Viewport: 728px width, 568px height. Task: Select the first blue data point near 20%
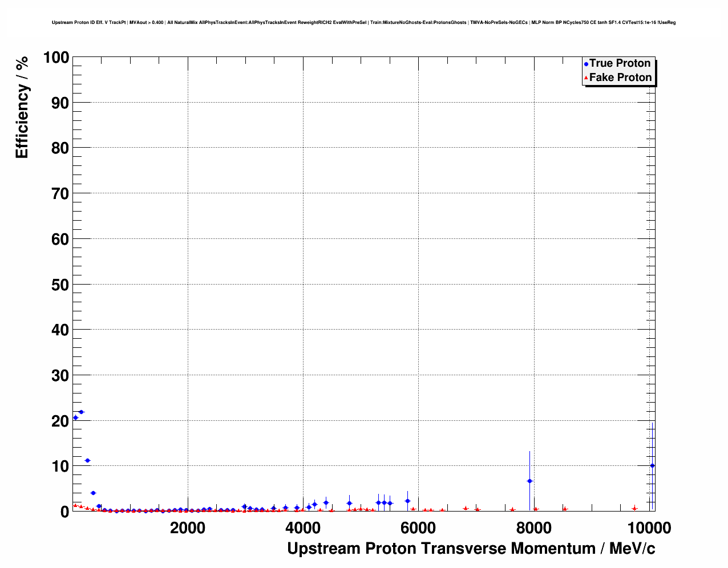[x=75, y=417]
